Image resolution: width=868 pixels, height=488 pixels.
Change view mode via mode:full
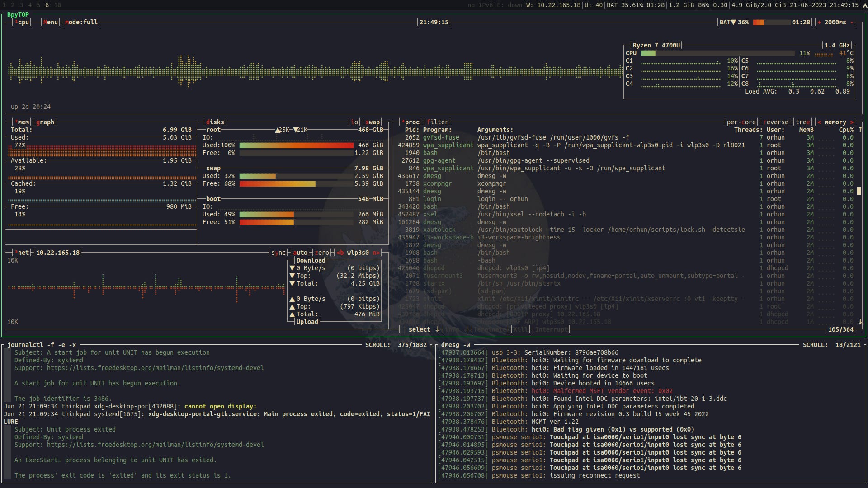(x=81, y=22)
